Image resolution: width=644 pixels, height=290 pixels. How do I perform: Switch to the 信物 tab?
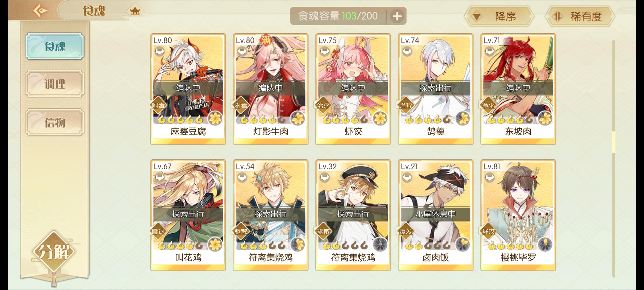tap(55, 122)
